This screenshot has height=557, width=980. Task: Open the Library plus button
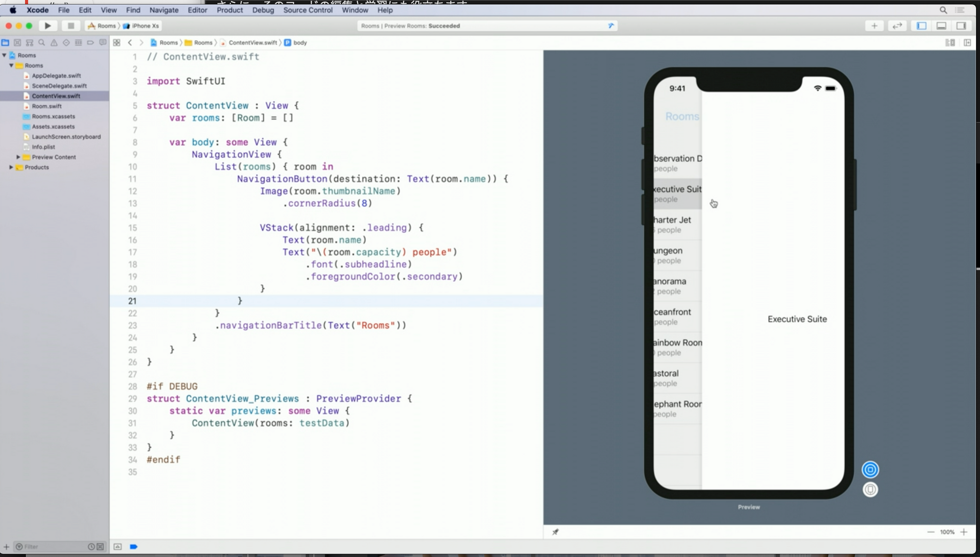click(874, 26)
